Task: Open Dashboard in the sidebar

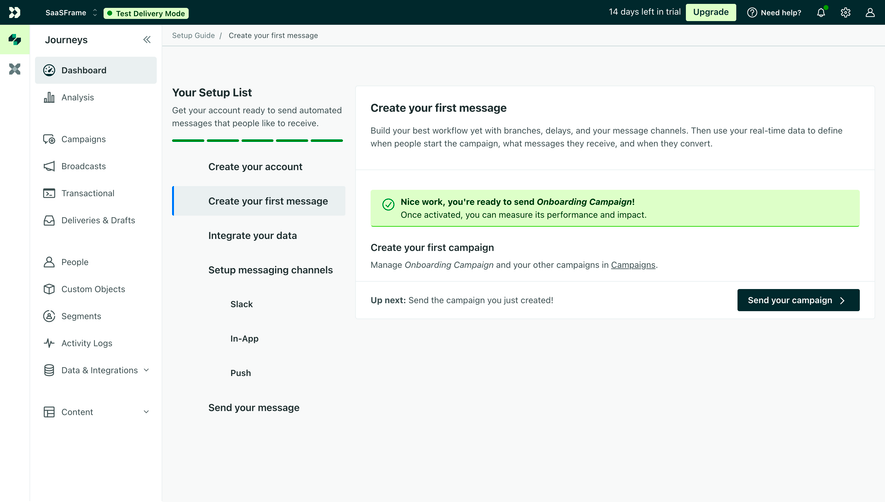Action: [96, 70]
